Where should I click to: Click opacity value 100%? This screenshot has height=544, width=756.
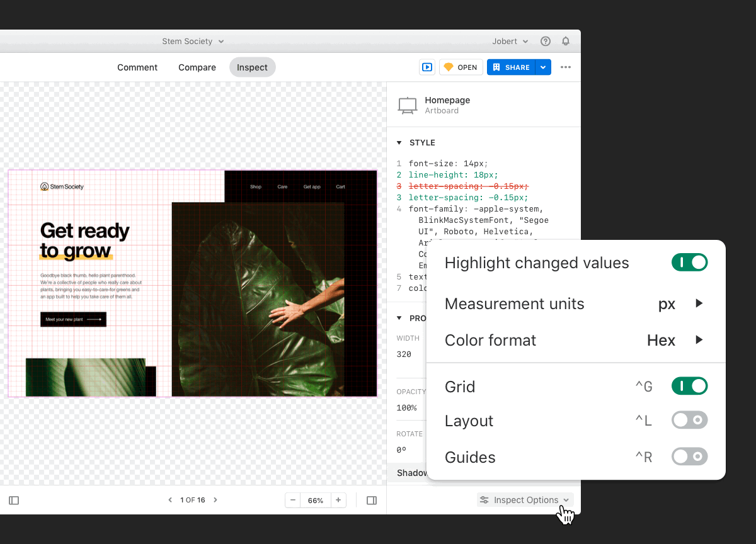(x=406, y=408)
